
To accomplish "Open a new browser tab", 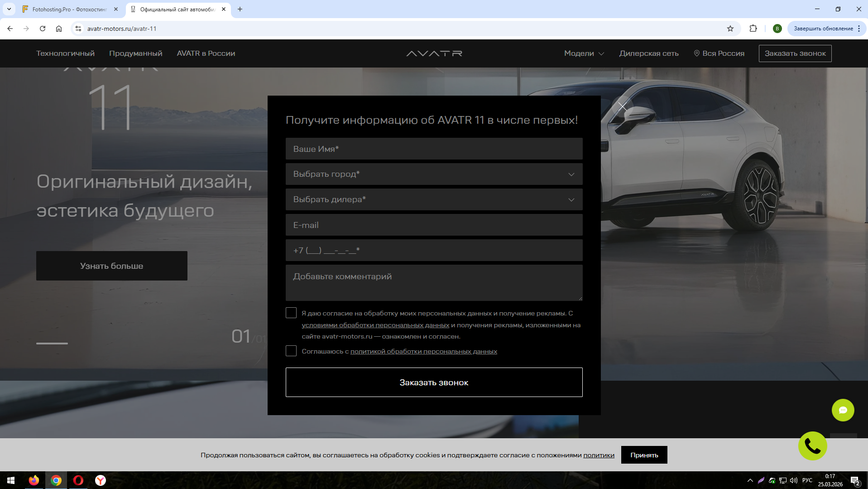I will (x=240, y=9).
